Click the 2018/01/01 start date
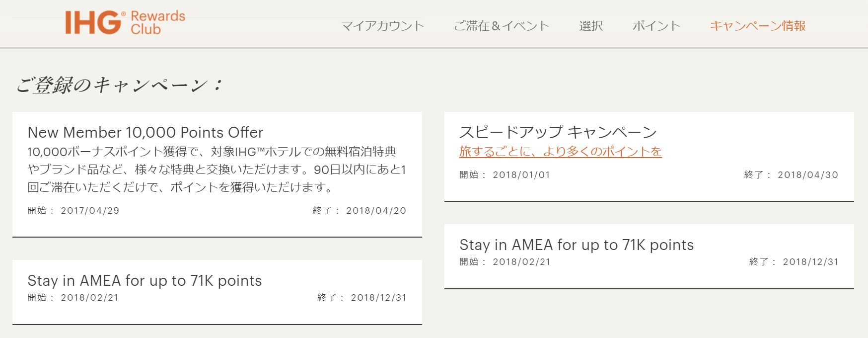868x338 pixels. [521, 175]
